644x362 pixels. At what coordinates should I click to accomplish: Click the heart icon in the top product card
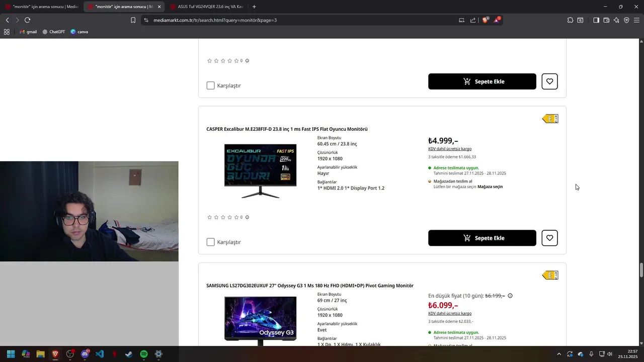pyautogui.click(x=549, y=81)
